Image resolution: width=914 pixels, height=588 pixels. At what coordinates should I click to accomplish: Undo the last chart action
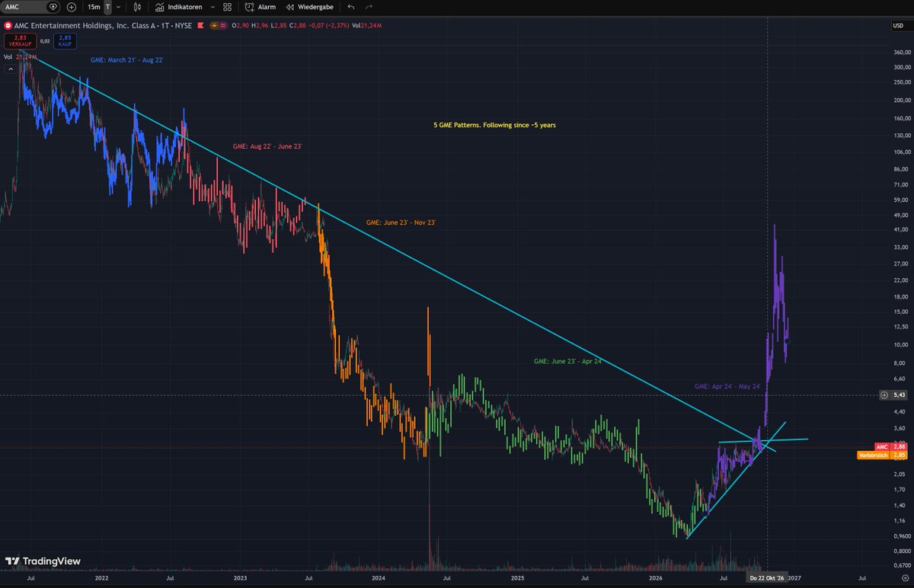(350, 7)
